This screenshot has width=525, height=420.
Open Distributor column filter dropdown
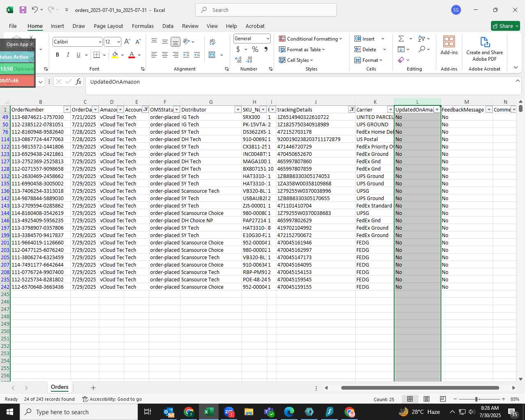coord(237,110)
